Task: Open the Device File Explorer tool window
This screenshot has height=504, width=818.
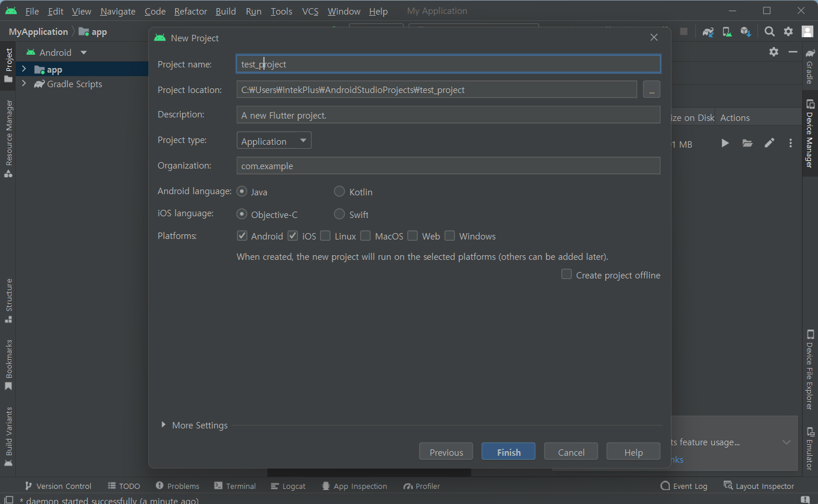Action: [810, 370]
